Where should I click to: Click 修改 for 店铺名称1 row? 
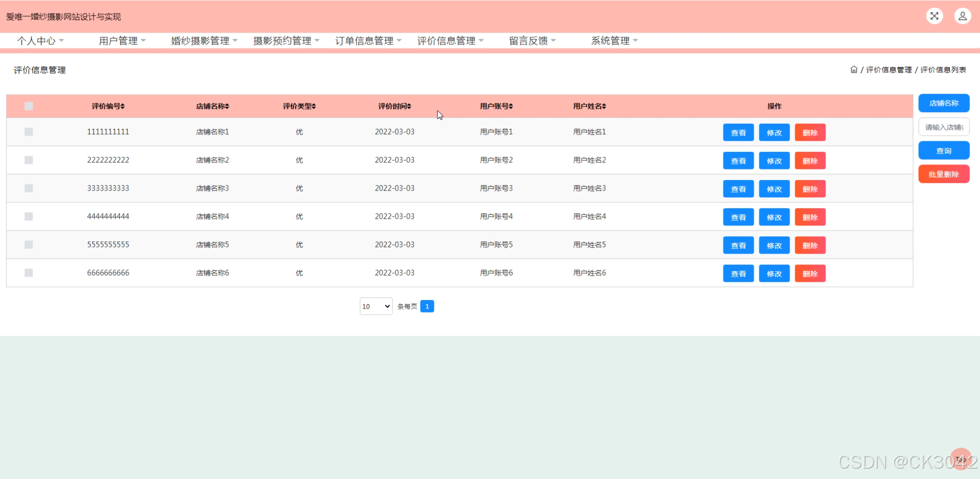774,133
